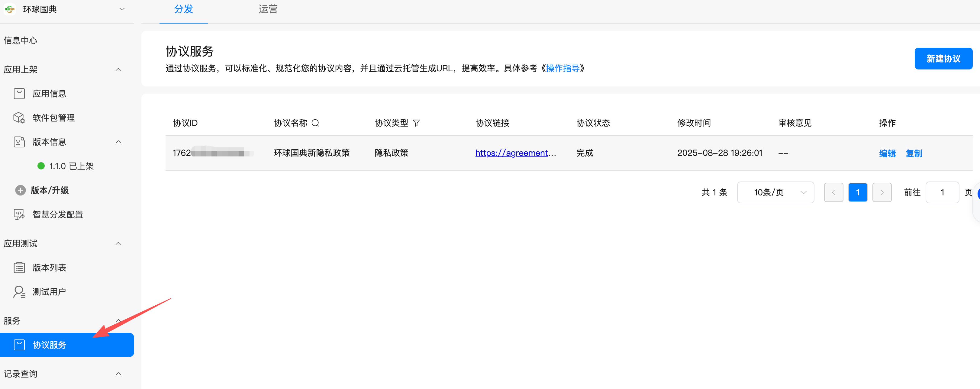Collapse the 应用上架 section
The width and height of the screenshot is (980, 389).
(x=118, y=69)
